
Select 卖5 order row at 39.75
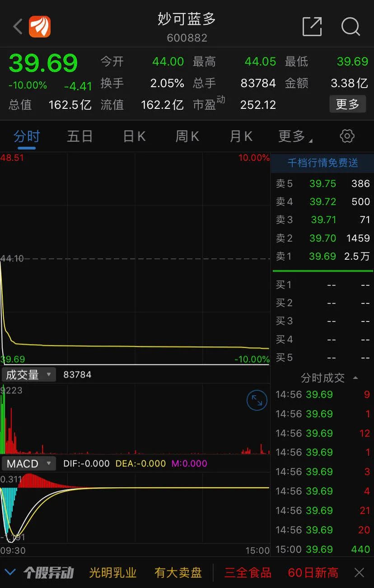pos(323,183)
